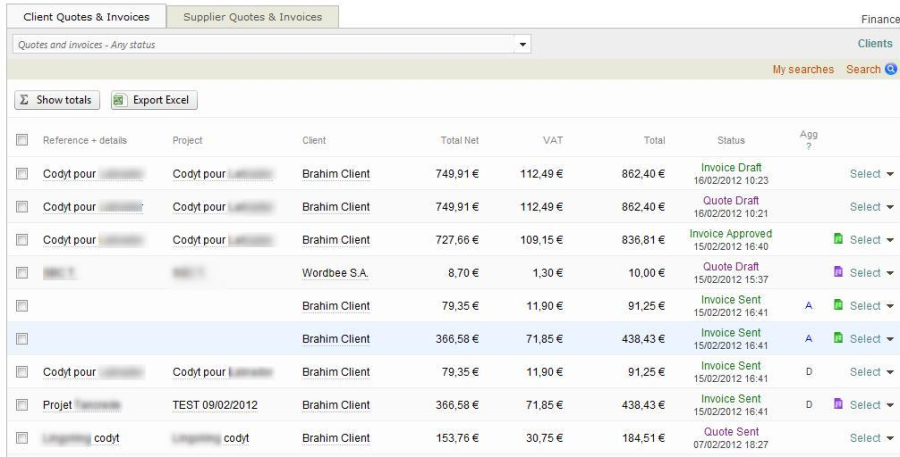
Task: Tick the checkbox on TEST 09/02/2012 project row
Action: tap(22, 405)
